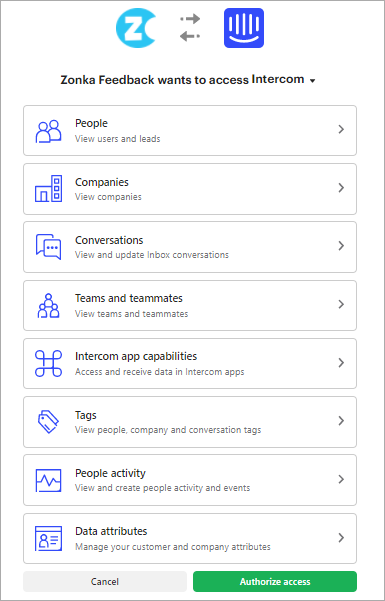
Task: Cancel the access request
Action: coord(105,581)
